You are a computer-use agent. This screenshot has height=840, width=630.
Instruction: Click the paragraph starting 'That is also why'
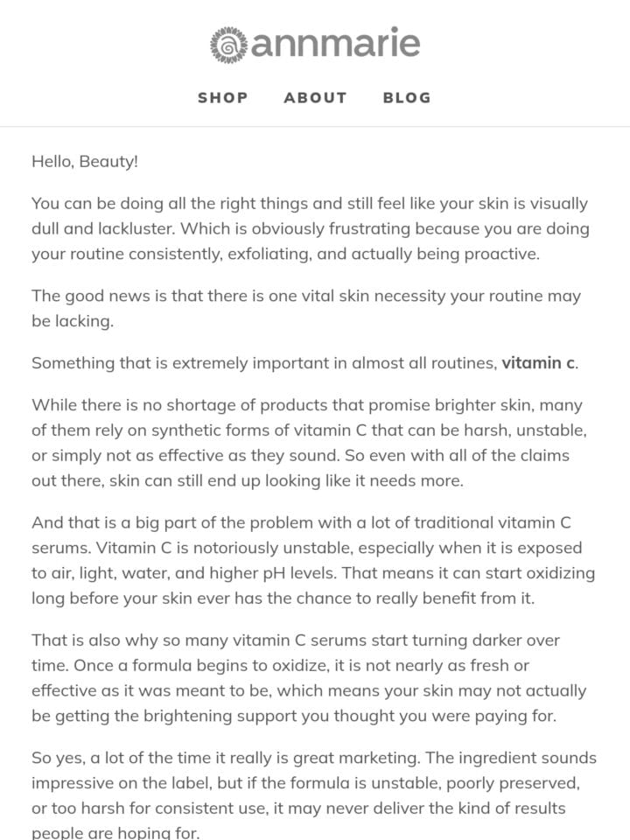click(x=309, y=677)
